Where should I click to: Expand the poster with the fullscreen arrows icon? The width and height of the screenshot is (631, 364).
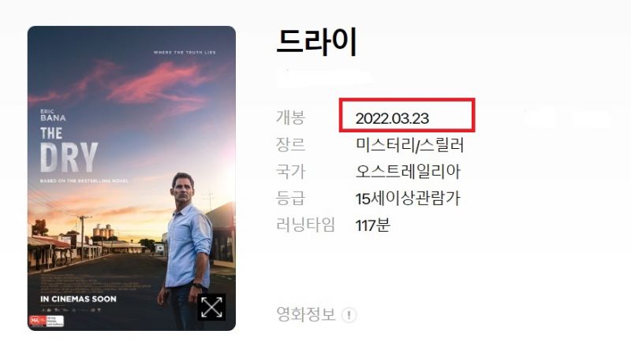point(211,307)
